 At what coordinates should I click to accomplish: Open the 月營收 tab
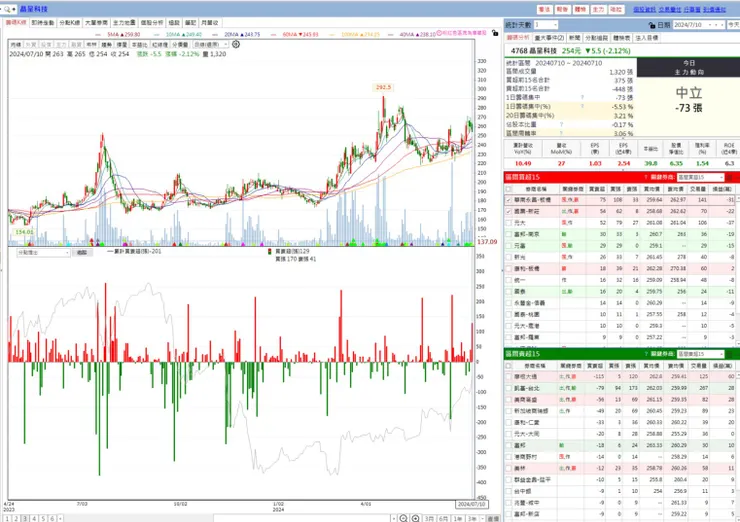[210, 22]
